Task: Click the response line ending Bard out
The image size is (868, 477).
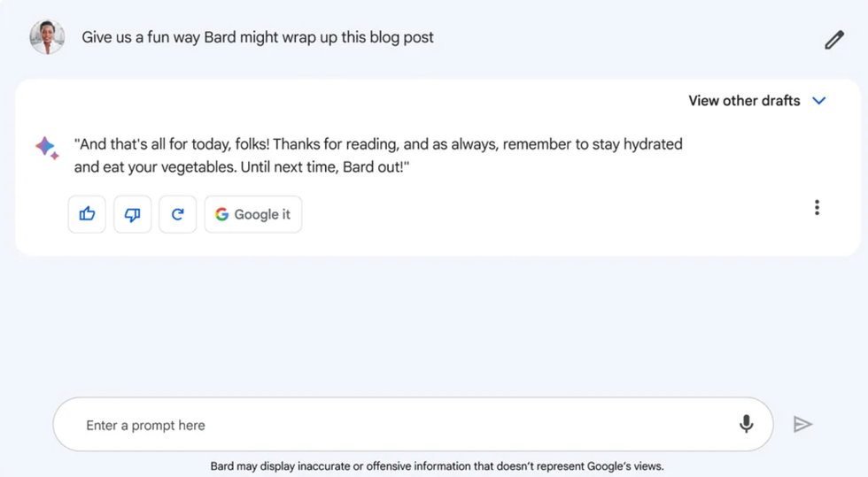Action: 242,166
